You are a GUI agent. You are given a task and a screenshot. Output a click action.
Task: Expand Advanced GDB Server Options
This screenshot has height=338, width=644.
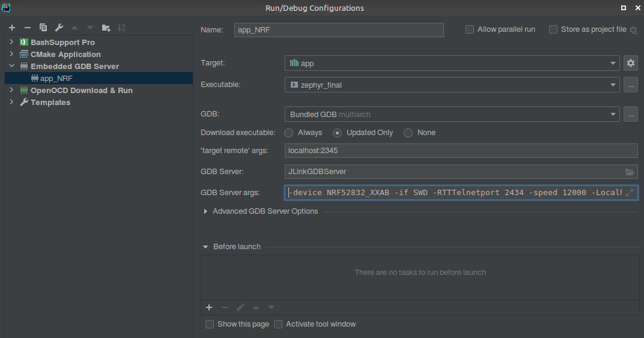coord(205,211)
